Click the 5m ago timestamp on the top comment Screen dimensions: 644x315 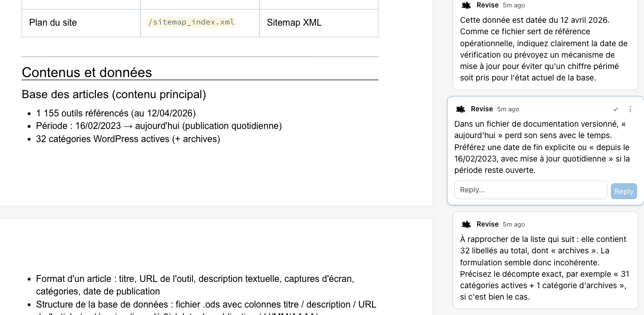[514, 5]
